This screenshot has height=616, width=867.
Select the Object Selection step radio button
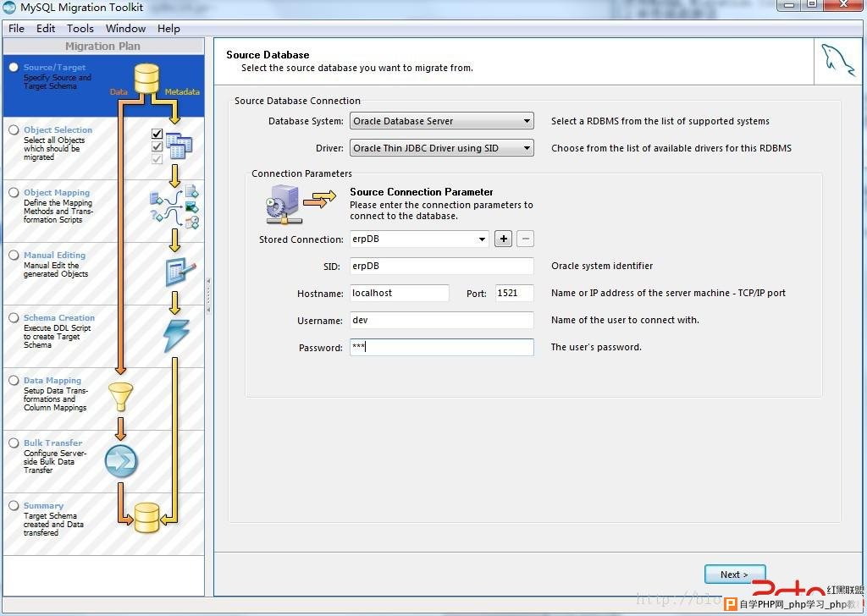(x=14, y=129)
